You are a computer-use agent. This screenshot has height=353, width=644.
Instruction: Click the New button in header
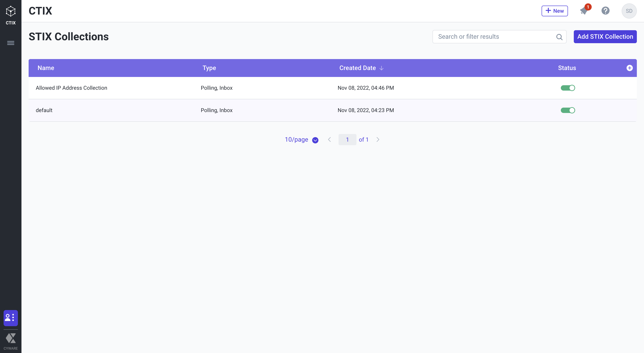pyautogui.click(x=554, y=11)
